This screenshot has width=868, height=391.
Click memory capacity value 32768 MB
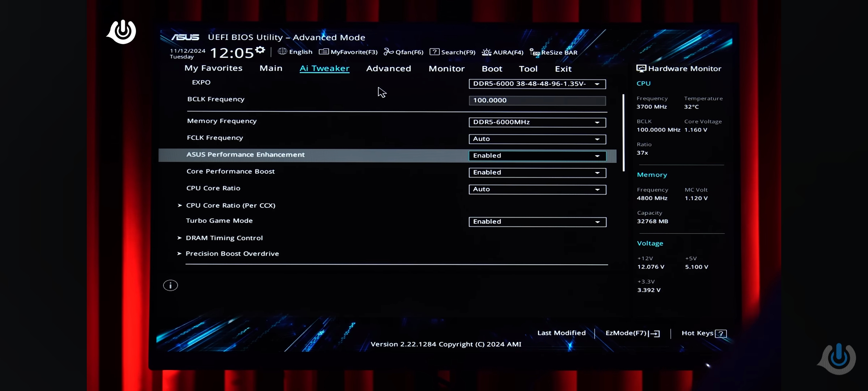tap(652, 221)
